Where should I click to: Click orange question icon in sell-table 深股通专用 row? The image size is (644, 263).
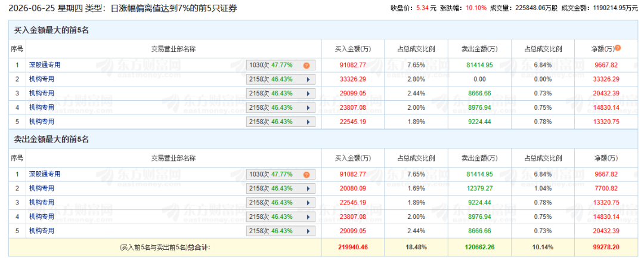click(x=306, y=175)
